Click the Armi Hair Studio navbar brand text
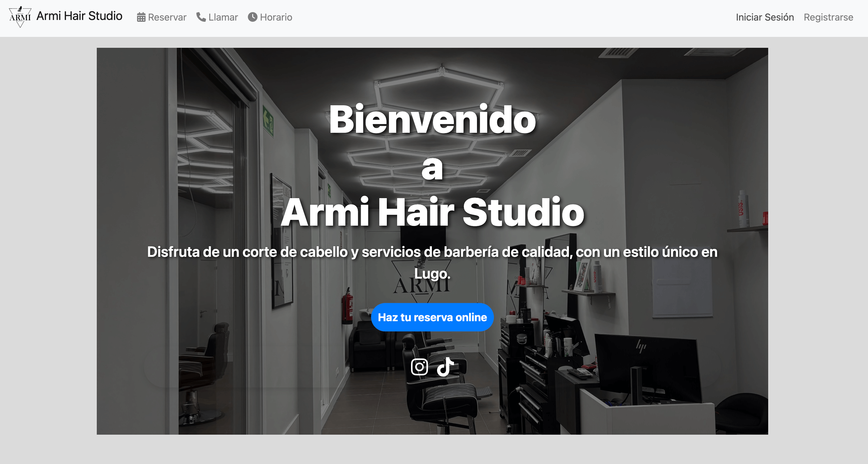868x464 pixels. [x=79, y=16]
